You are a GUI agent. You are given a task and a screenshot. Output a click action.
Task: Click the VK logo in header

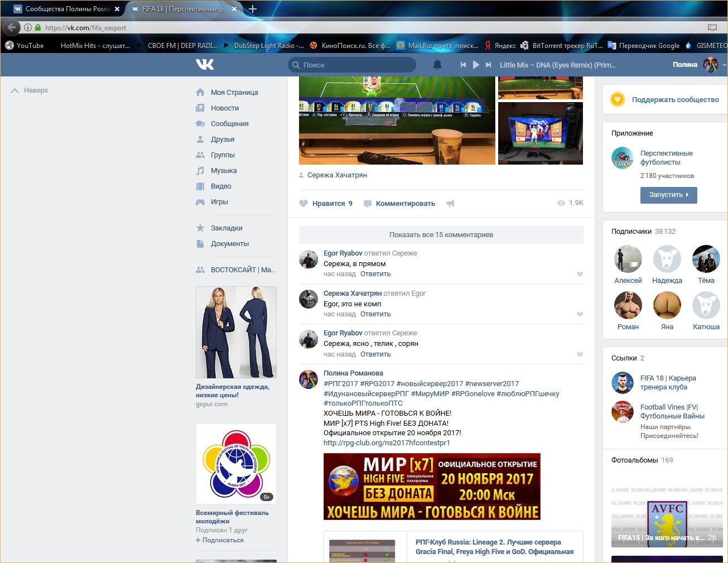click(205, 65)
